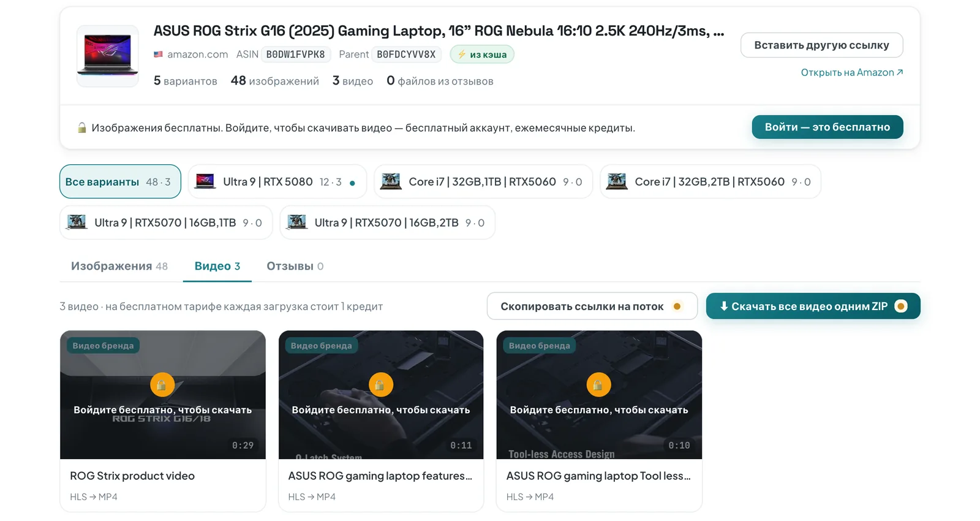
Task: Click the lock icon on ROG Strix product video
Action: coord(162,385)
